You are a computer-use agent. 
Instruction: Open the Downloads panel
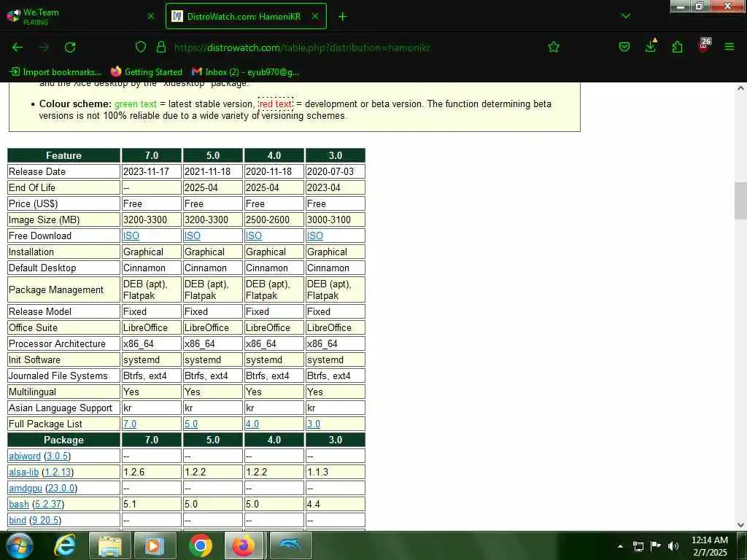(x=651, y=46)
